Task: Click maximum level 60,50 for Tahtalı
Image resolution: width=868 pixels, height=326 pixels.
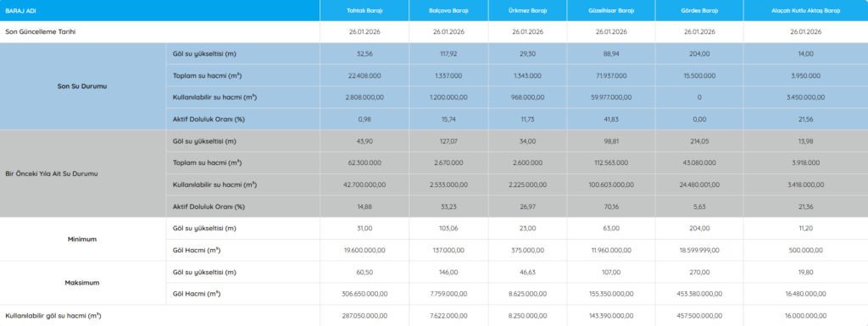Action: [x=364, y=272]
